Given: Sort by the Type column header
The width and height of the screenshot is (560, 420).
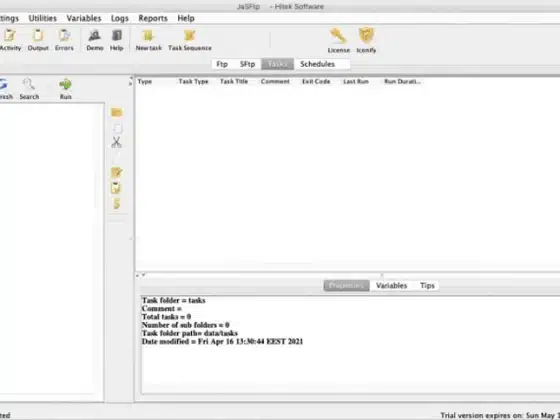Looking at the screenshot, I should [145, 81].
